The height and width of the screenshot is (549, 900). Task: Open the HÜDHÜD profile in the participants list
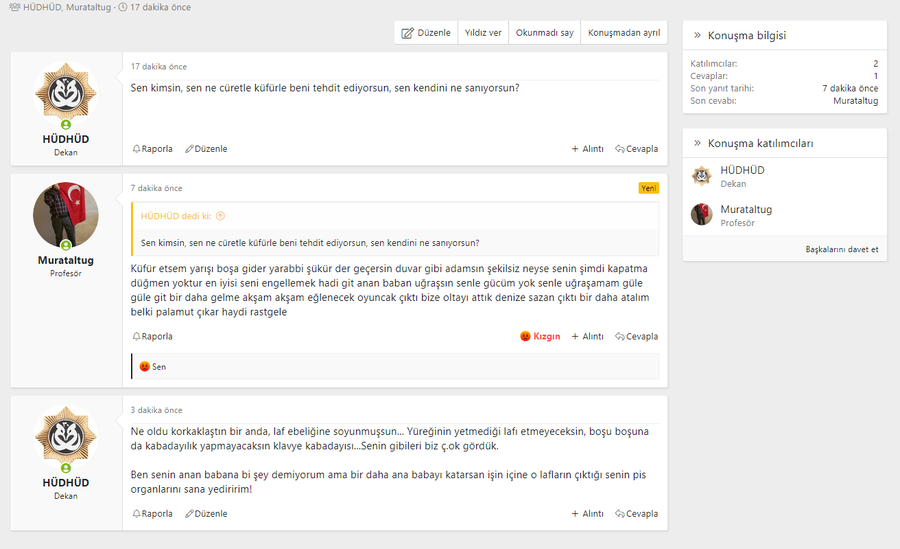(742, 170)
